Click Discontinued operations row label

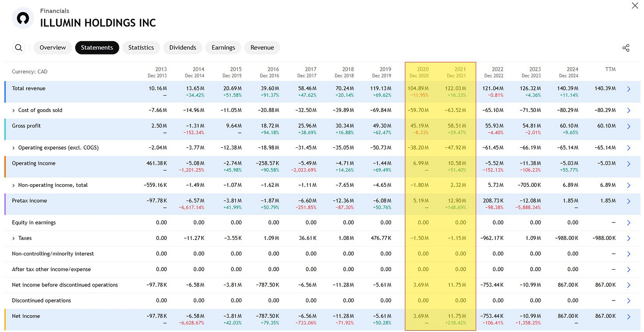tap(42, 301)
